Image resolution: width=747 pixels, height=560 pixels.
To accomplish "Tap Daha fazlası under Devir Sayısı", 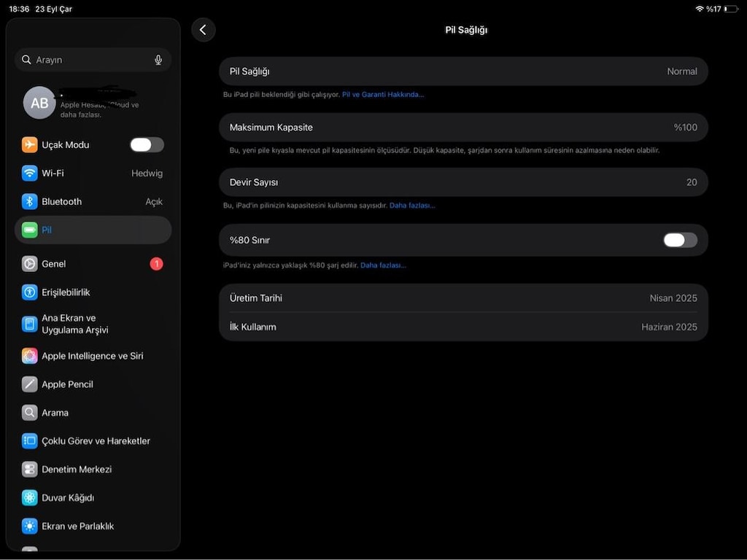I will (412, 206).
